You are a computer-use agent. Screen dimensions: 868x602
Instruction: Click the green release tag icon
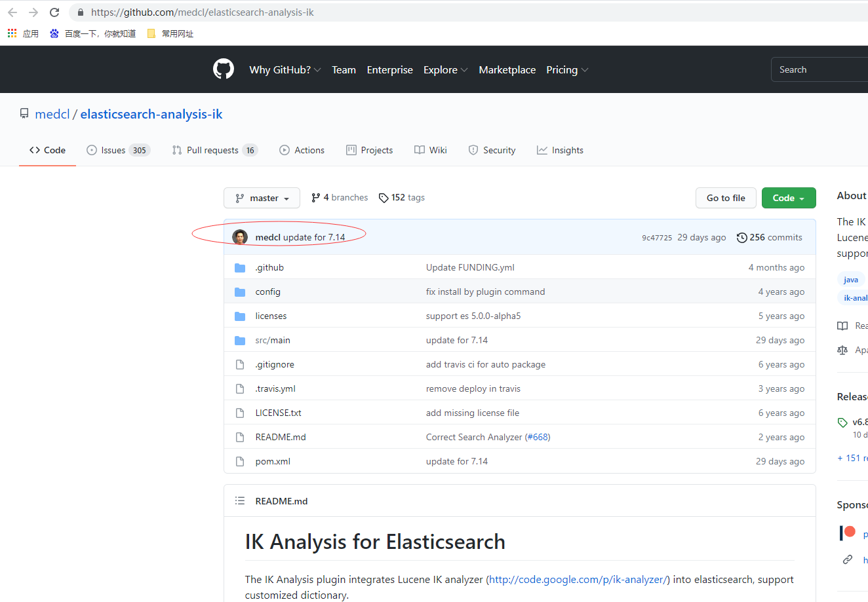842,423
